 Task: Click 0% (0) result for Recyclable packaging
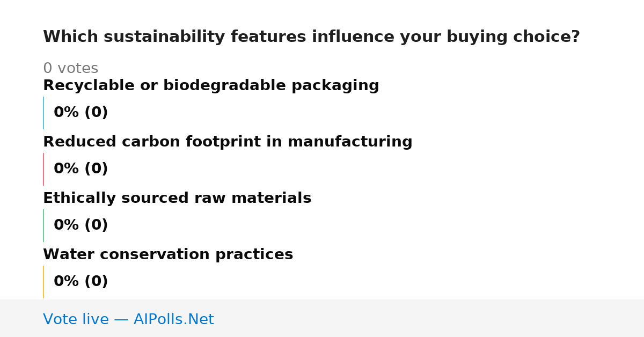[x=80, y=113]
